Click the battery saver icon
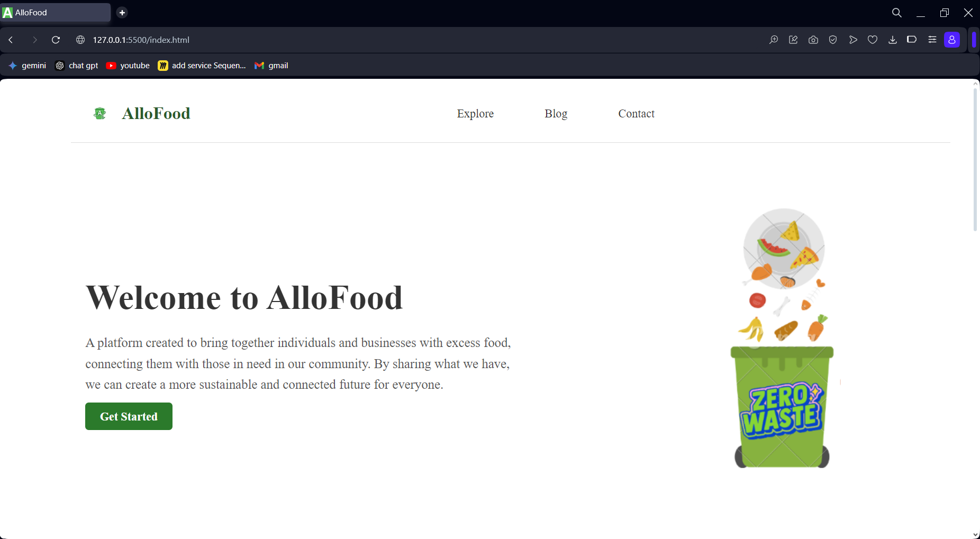980x539 pixels. coord(912,39)
